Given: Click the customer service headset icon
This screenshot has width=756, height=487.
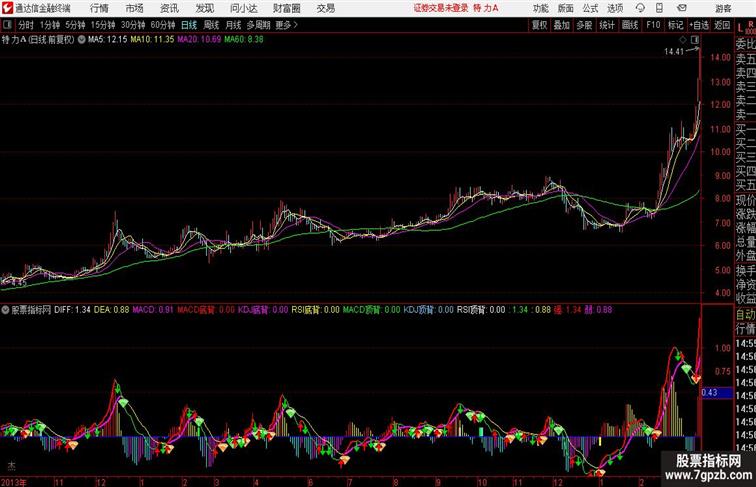Looking at the screenshot, I should (x=640, y=8).
